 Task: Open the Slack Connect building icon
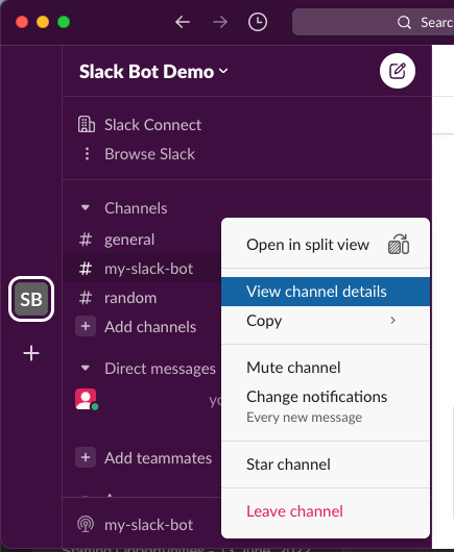[x=86, y=124]
